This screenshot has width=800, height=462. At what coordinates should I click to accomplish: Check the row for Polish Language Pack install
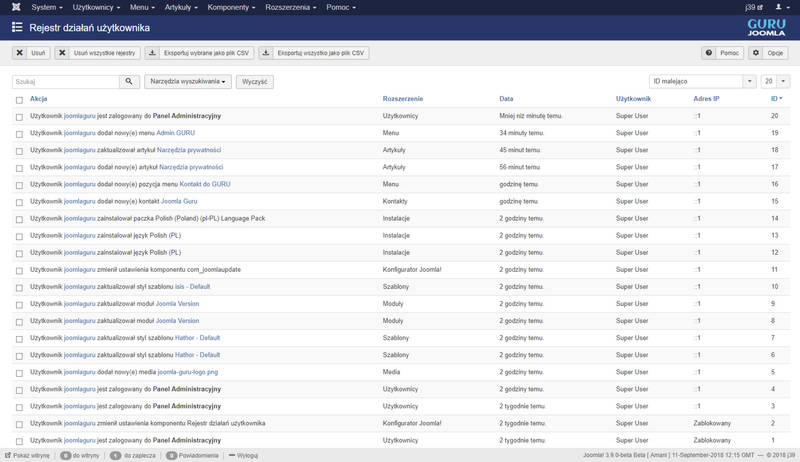point(19,220)
